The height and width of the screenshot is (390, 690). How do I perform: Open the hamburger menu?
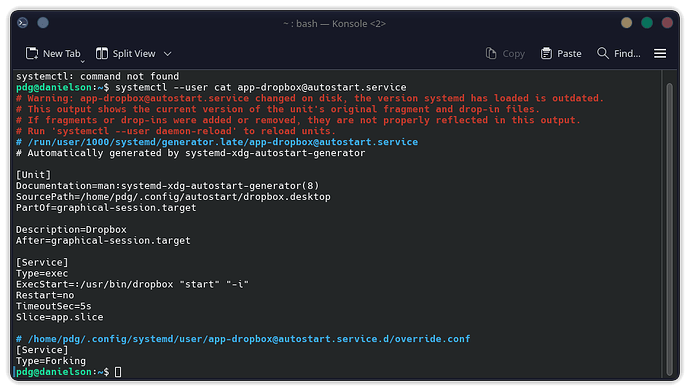pyautogui.click(x=660, y=54)
